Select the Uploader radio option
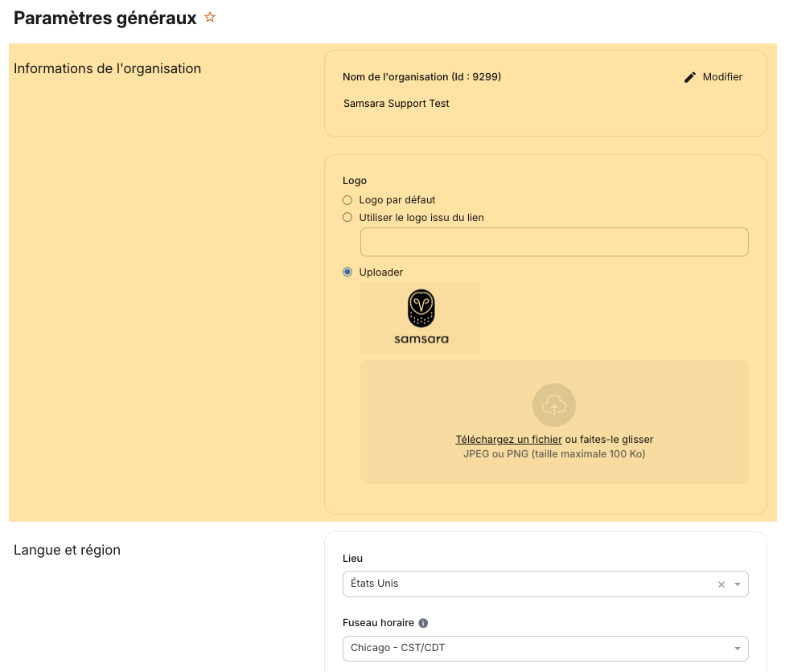Screen dimensions: 785x672 [347, 272]
